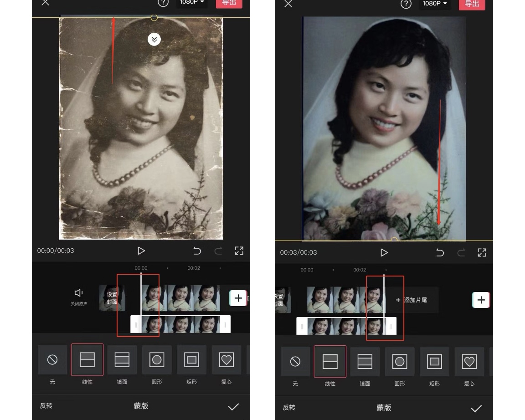Toggle mask invert (反转) in the left screen

46,406
